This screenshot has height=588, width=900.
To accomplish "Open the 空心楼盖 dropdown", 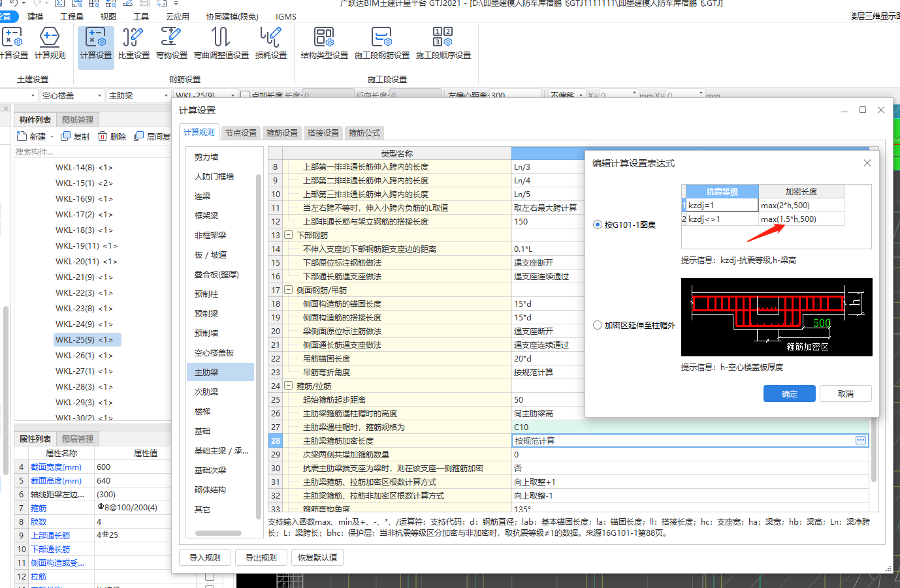I will pos(99,95).
